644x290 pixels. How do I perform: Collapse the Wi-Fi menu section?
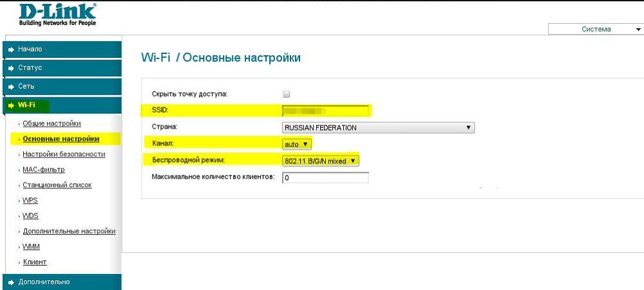pyautogui.click(x=62, y=105)
